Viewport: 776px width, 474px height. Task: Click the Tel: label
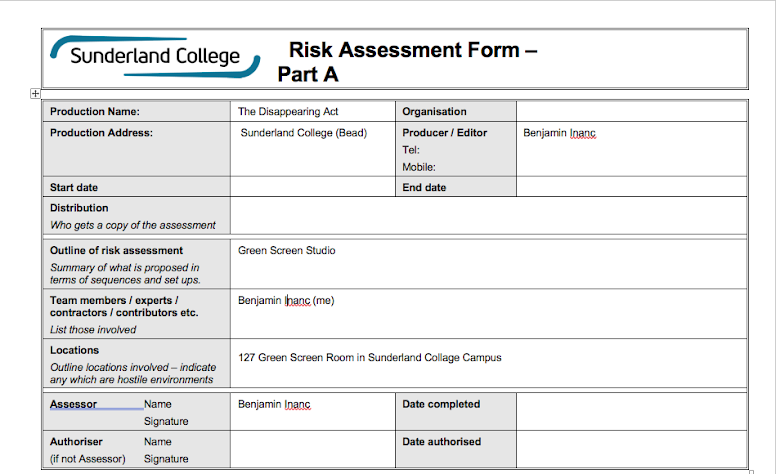click(410, 150)
